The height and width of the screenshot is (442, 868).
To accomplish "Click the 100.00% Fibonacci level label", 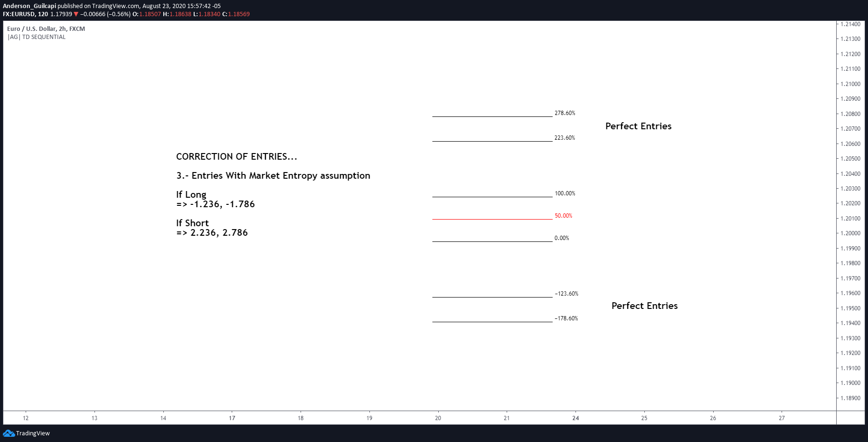I will pos(565,193).
